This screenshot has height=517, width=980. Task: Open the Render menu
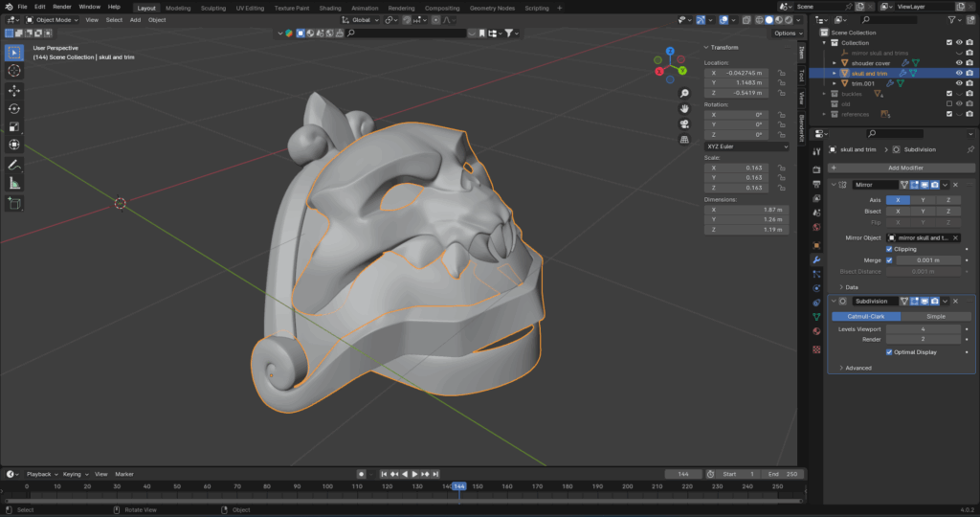tap(62, 7)
